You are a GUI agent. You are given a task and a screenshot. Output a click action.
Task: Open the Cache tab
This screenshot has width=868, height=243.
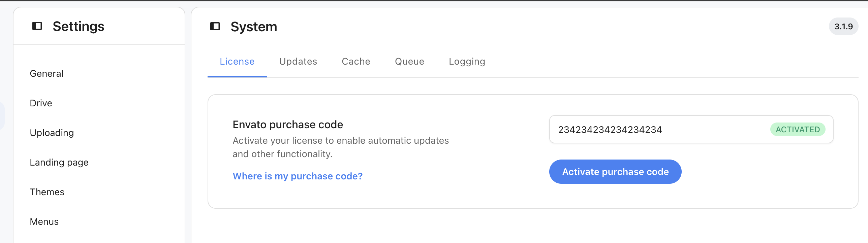tap(356, 62)
